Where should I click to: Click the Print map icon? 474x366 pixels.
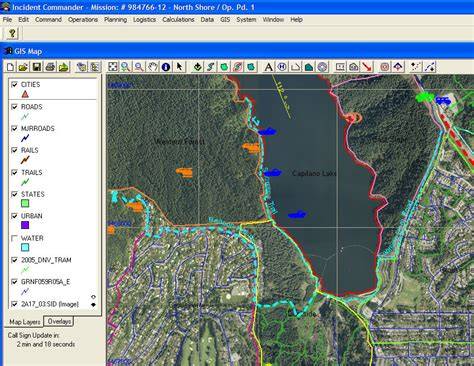[x=50, y=67]
